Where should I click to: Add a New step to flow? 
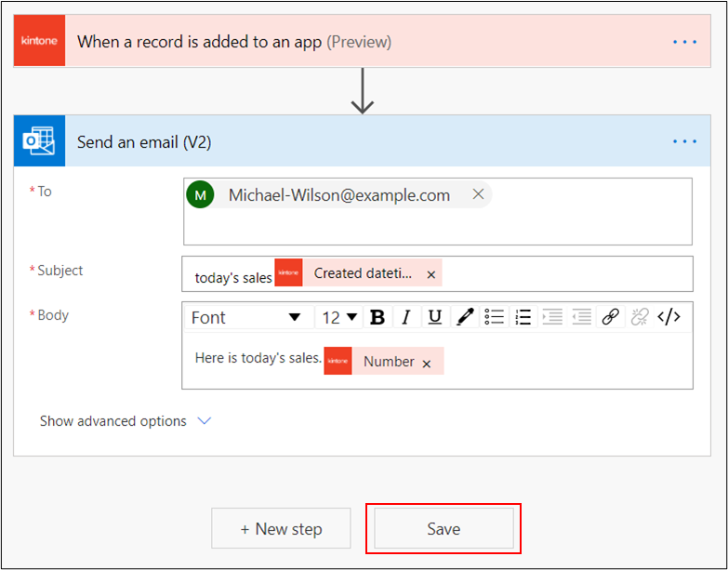(281, 528)
